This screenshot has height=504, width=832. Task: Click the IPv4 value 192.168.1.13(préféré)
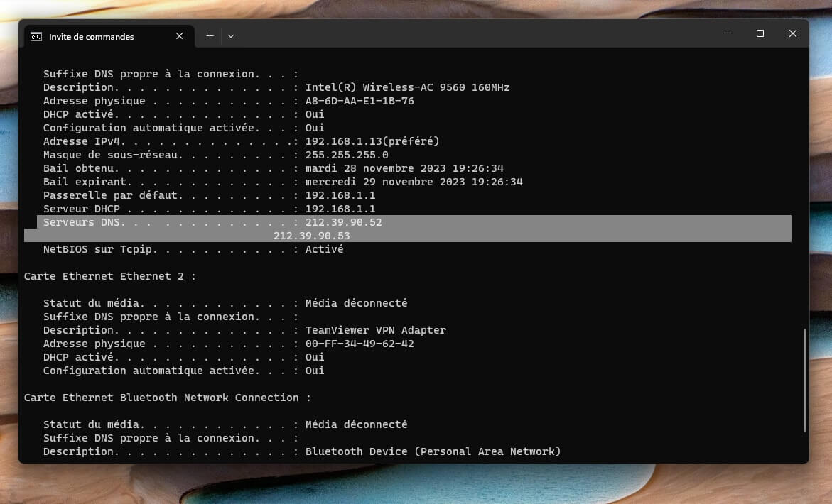click(372, 141)
